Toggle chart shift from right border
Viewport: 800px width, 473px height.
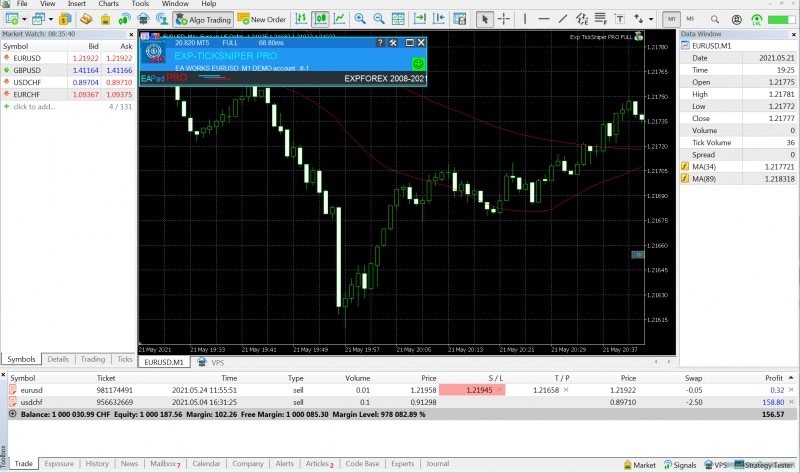click(x=439, y=19)
